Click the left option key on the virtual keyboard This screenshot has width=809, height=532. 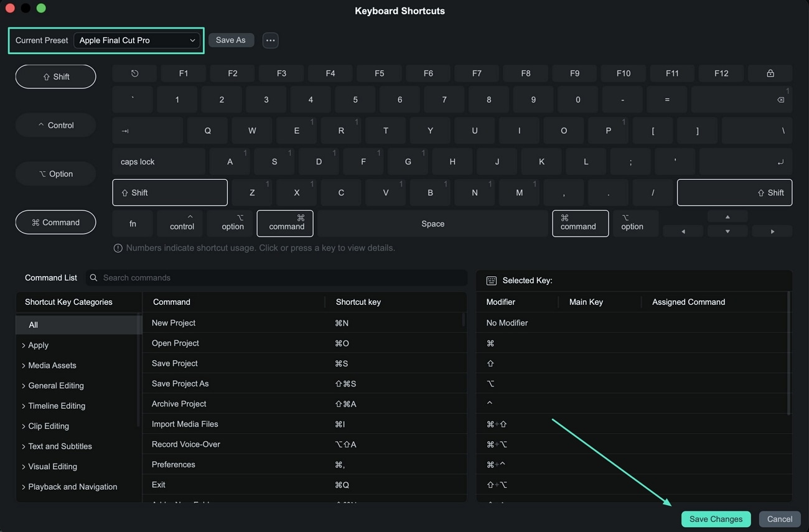[230, 223]
